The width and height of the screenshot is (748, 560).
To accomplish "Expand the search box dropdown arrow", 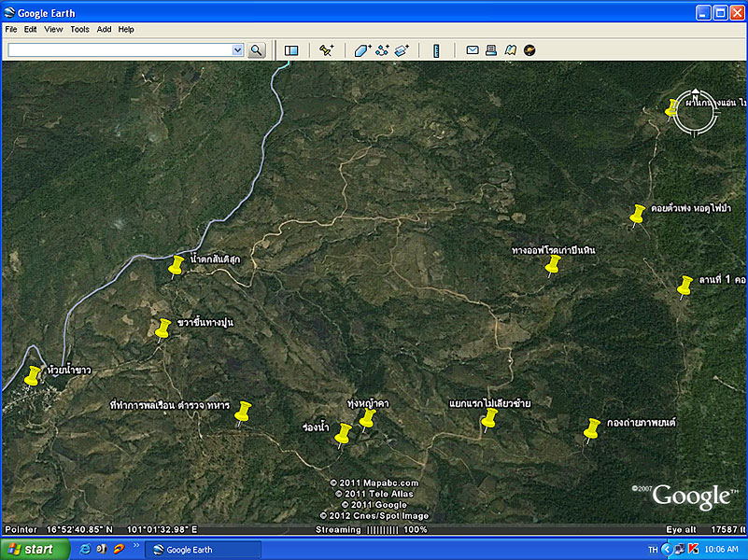I will (237, 50).
